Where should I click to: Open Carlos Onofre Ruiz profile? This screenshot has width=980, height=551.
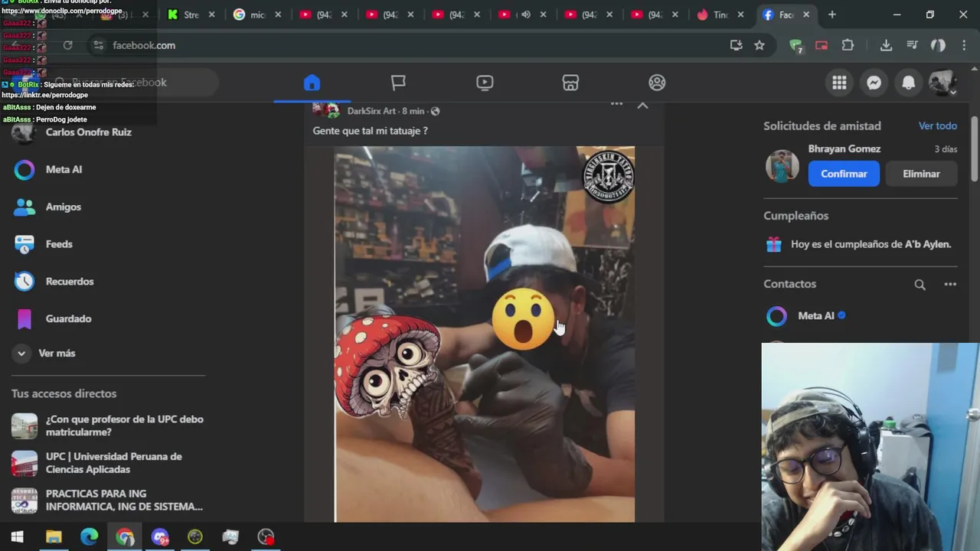(88, 132)
